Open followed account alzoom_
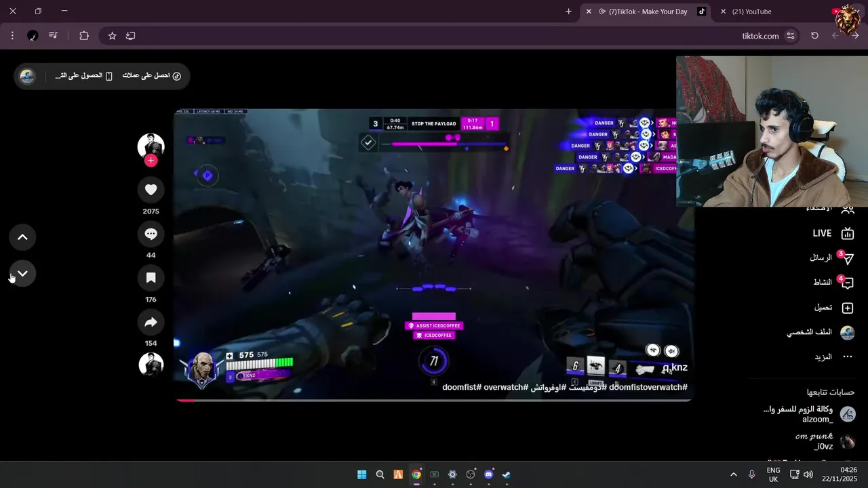Screen dimensions: 868x488 coord(809,414)
